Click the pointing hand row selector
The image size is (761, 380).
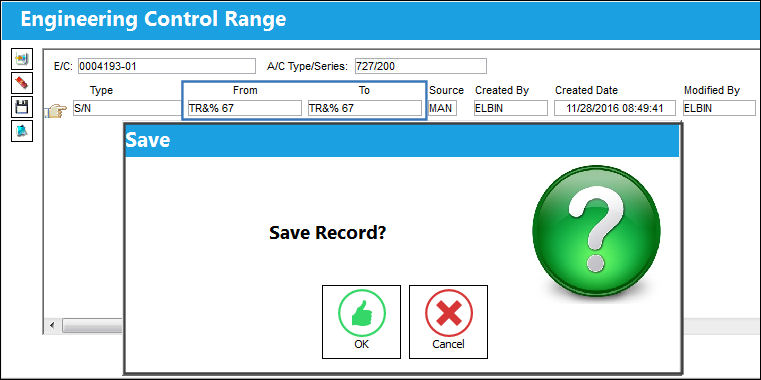click(56, 111)
